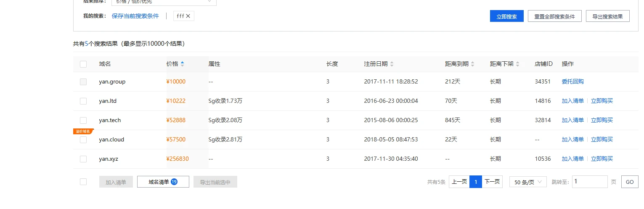Sort by time until delisting arrows
The image size is (644, 209).
pos(517,64)
